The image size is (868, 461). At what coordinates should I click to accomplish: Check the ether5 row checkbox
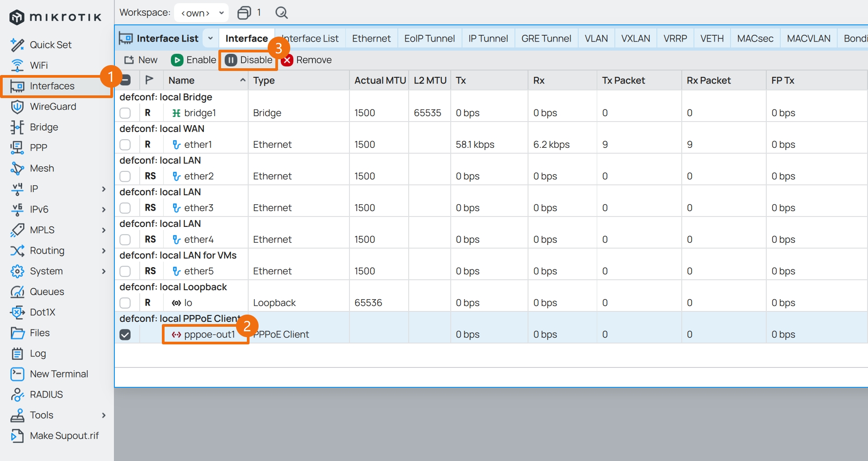(x=125, y=271)
